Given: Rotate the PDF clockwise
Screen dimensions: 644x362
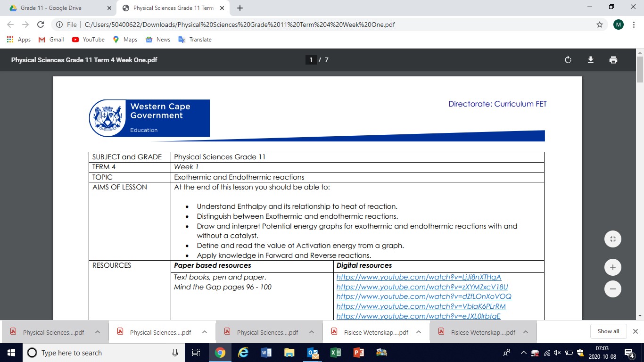Looking at the screenshot, I should pyautogui.click(x=568, y=60).
